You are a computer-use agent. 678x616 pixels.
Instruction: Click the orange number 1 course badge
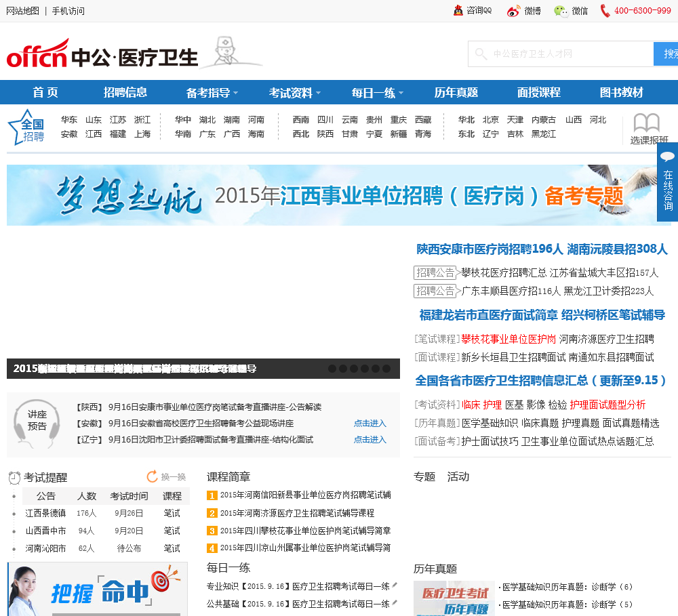pyautogui.click(x=212, y=495)
